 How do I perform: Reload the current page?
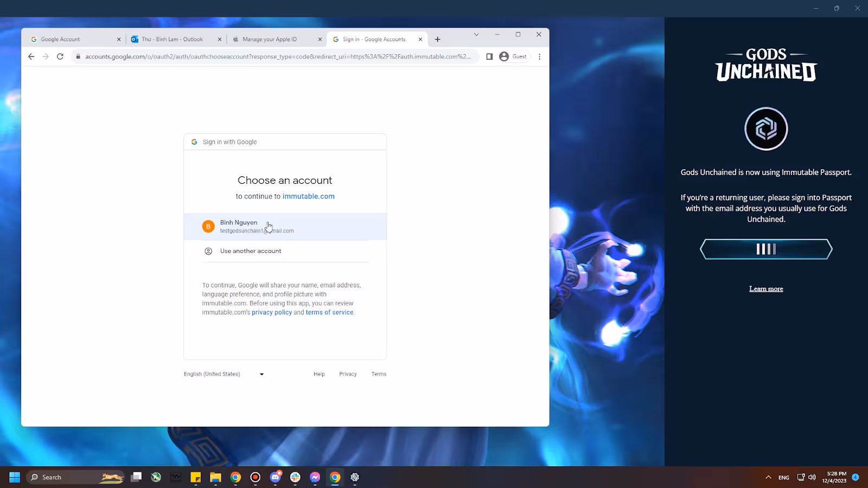coord(60,56)
